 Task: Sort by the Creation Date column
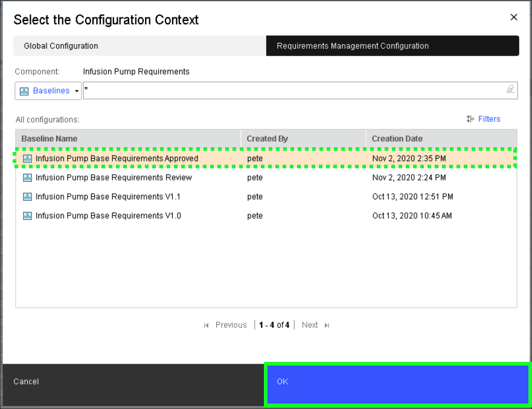[x=441, y=139]
